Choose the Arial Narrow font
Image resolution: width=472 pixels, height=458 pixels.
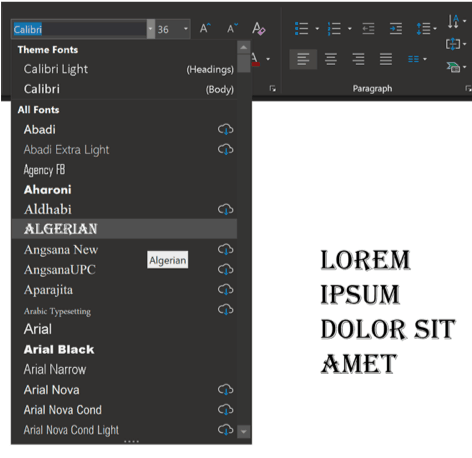point(124,369)
